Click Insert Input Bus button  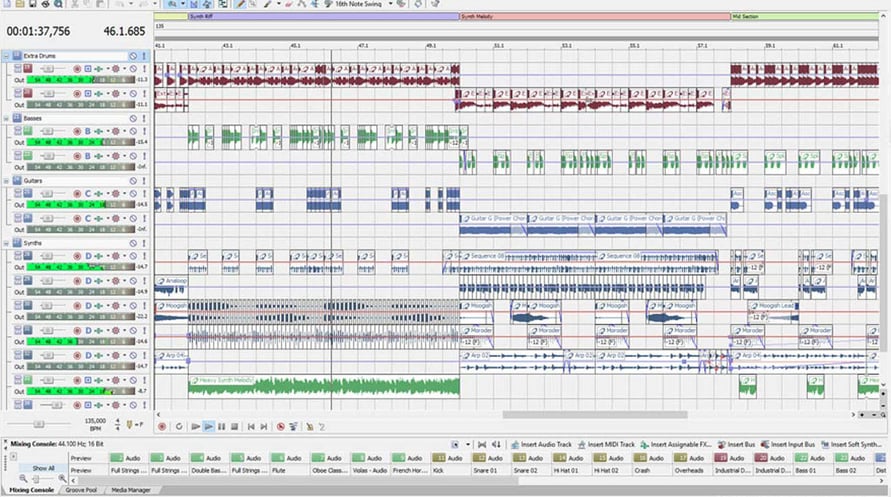coord(788,444)
